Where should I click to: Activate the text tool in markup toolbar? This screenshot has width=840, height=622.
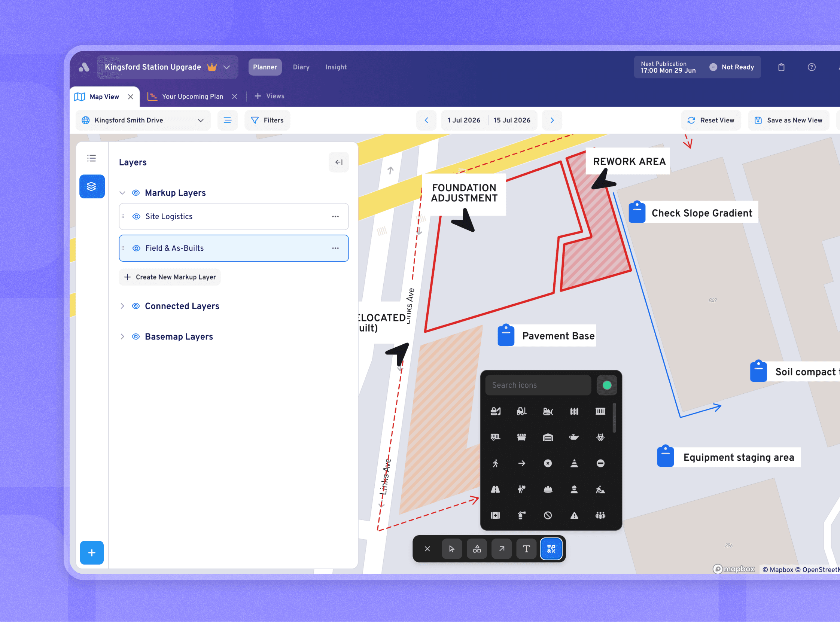click(526, 549)
